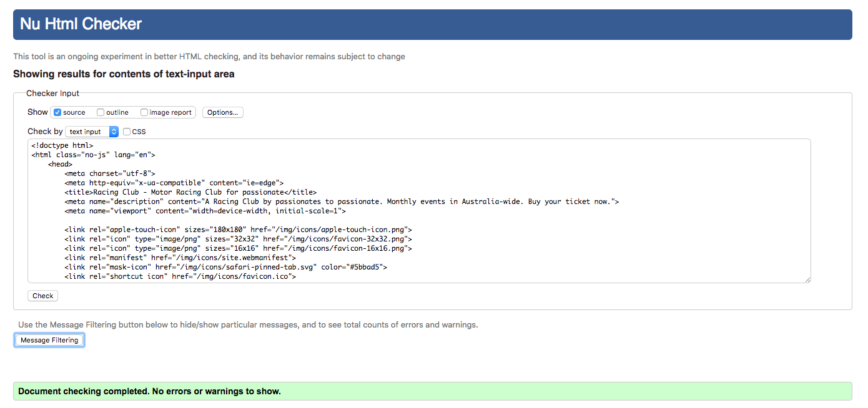The height and width of the screenshot is (408, 868).
Task: Click the "Nu Html Checker" header title
Action: click(x=81, y=24)
